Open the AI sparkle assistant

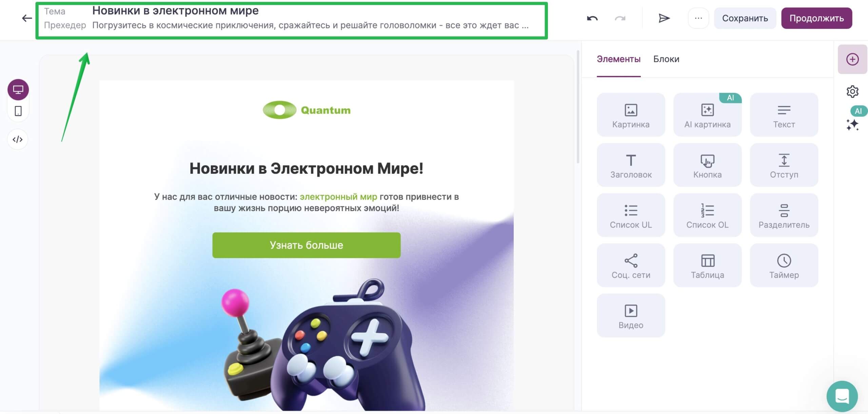[x=852, y=125]
